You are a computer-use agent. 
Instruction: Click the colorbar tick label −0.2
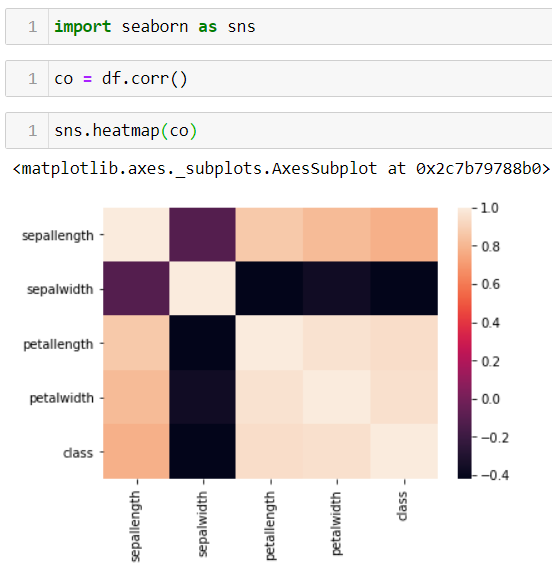click(495, 438)
